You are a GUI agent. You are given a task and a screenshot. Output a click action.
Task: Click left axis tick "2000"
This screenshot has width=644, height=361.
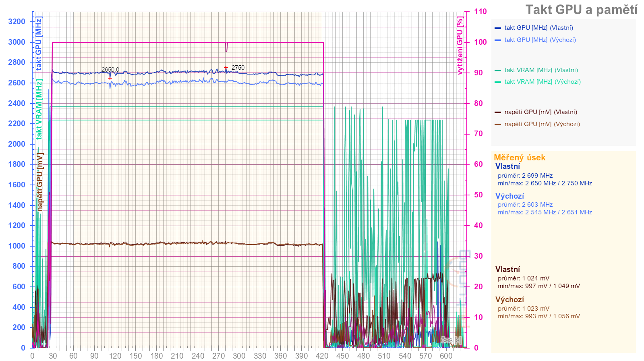[x=17, y=144]
